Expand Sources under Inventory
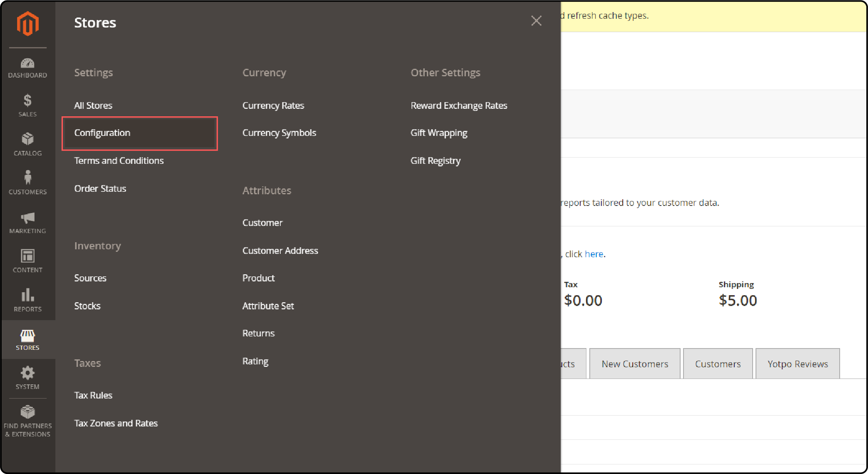Image resolution: width=868 pixels, height=474 pixels. tap(90, 278)
